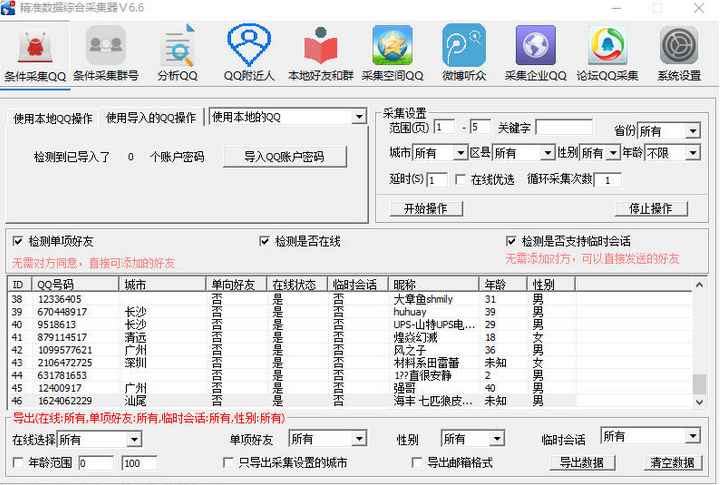Expand the export 临时会话 dropdown
720x485 pixels.
coord(693,435)
